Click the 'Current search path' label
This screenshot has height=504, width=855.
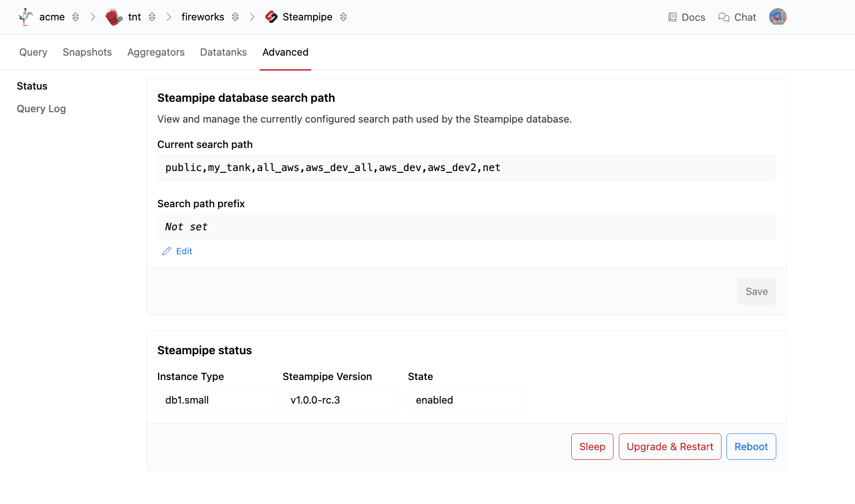(x=205, y=144)
